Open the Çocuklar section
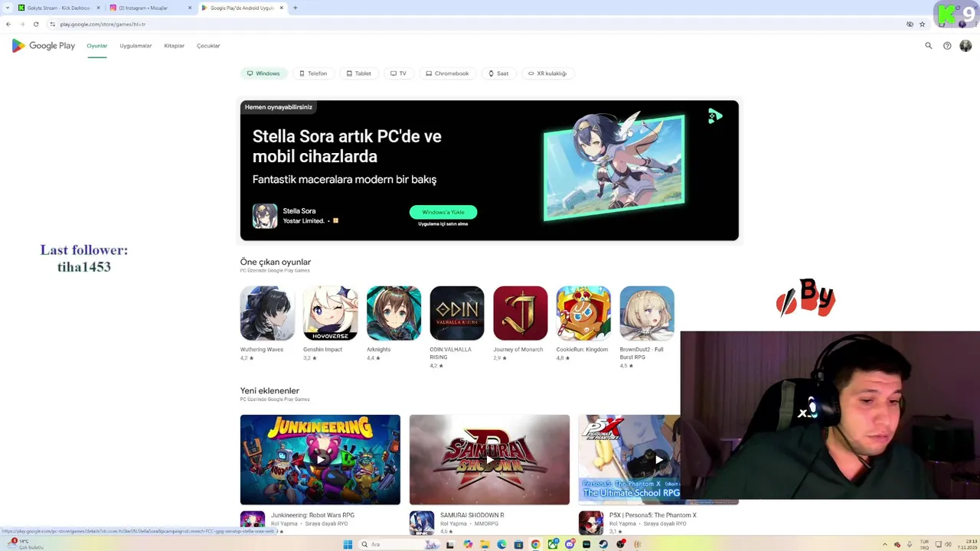 (x=208, y=46)
